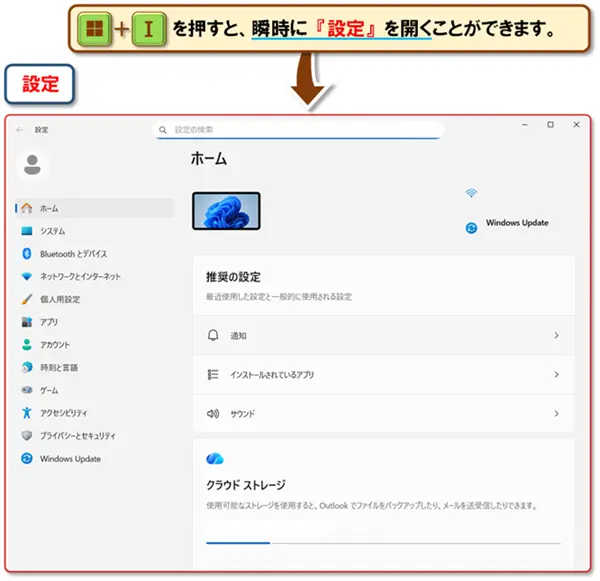This screenshot has width=600, height=581.
Task: Open the user profile avatar
Action: pyautogui.click(x=32, y=165)
